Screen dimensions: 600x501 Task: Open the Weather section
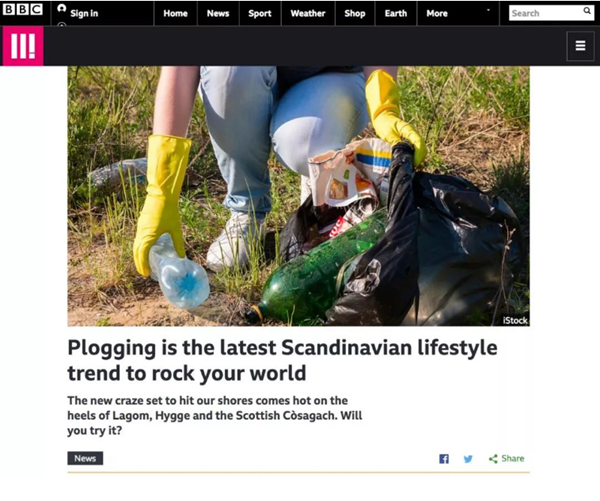(308, 13)
